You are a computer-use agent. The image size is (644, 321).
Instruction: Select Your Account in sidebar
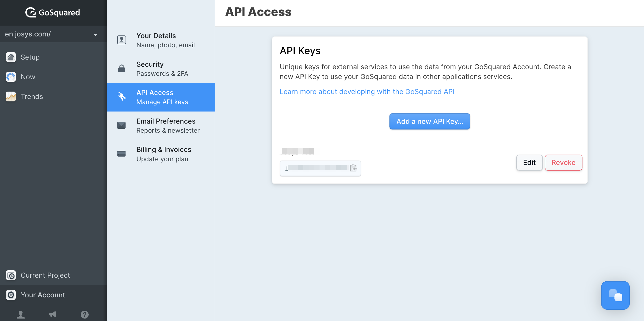coord(43,295)
